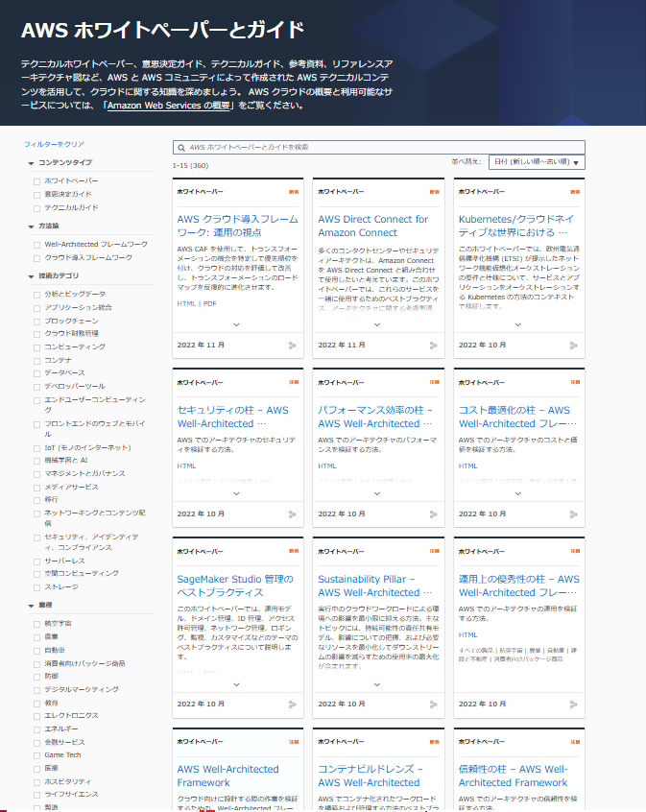Screen dimensions: 646x812
Task: Check the テクニカルガイド filter
Action: coord(36,208)
